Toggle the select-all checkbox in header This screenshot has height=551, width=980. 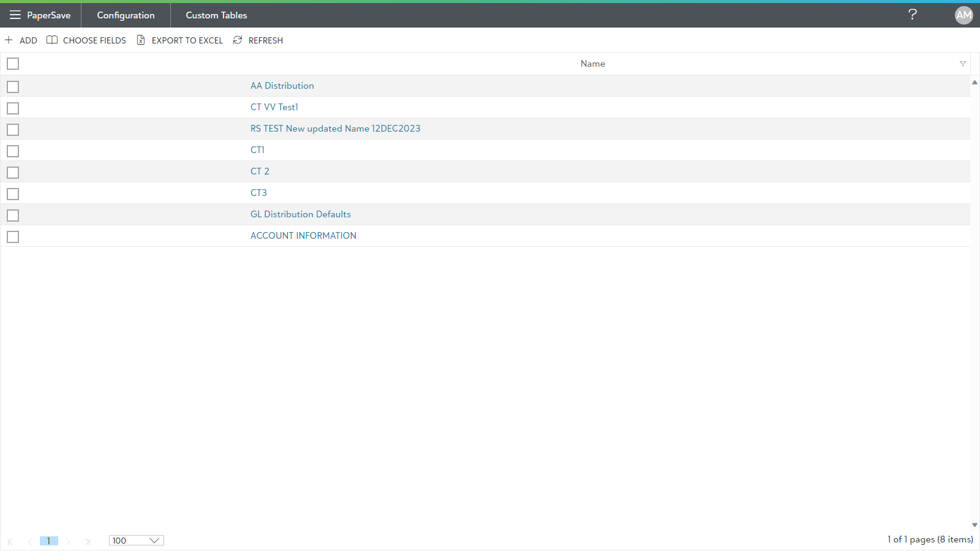[x=13, y=64]
